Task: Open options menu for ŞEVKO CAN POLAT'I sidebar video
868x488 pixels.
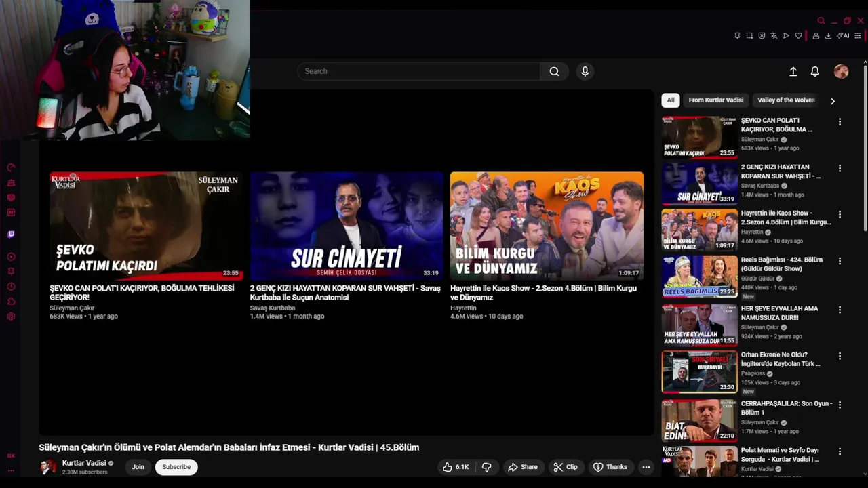Action: [840, 122]
